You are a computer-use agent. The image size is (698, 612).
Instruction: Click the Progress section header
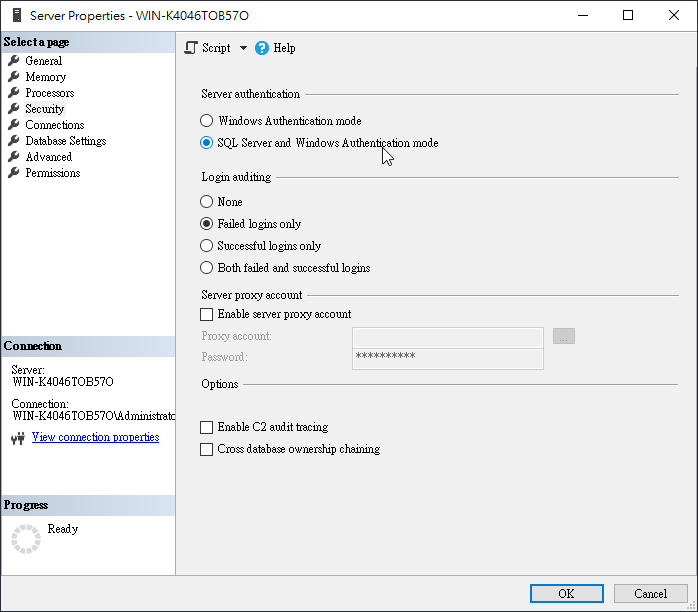[88, 505]
